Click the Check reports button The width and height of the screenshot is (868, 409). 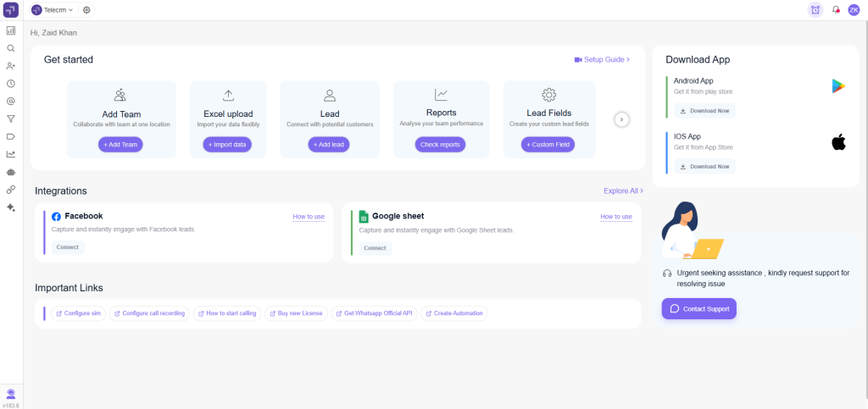pyautogui.click(x=440, y=144)
